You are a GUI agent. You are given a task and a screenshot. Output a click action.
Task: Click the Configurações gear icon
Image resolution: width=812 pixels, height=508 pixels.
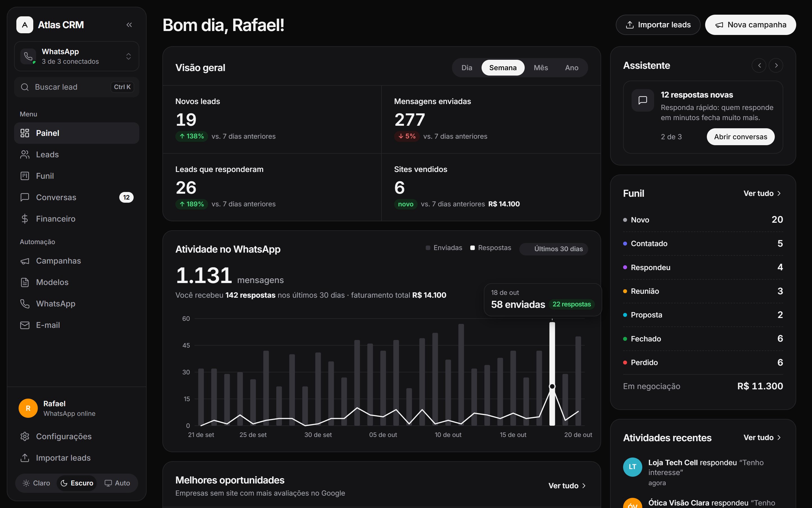[25, 436]
